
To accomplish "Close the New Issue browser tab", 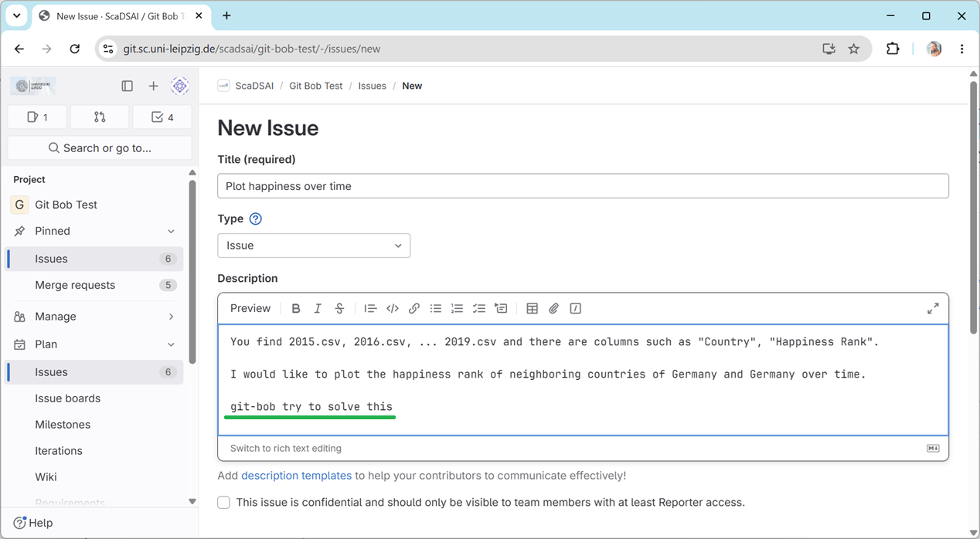I will tap(198, 15).
